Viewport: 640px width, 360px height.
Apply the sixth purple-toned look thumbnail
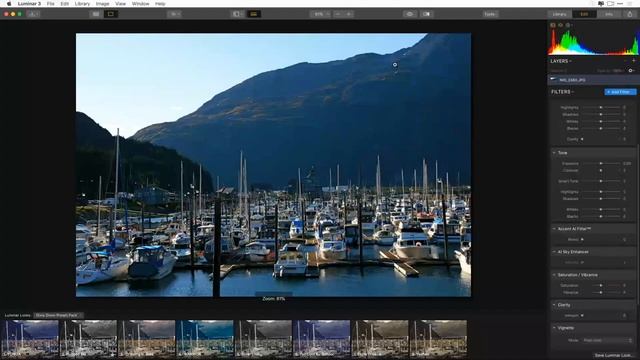point(321,339)
